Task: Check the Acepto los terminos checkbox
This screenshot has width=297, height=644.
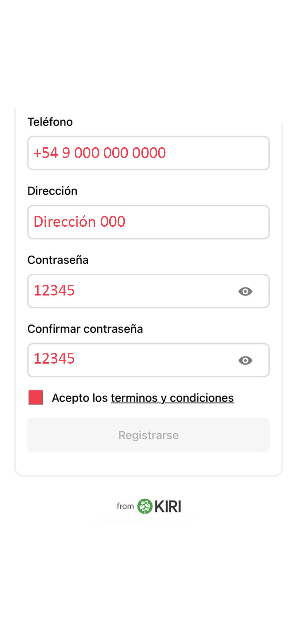Action: point(36,397)
